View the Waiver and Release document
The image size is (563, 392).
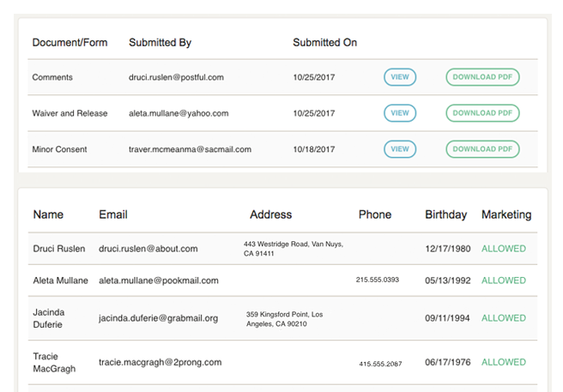(400, 113)
